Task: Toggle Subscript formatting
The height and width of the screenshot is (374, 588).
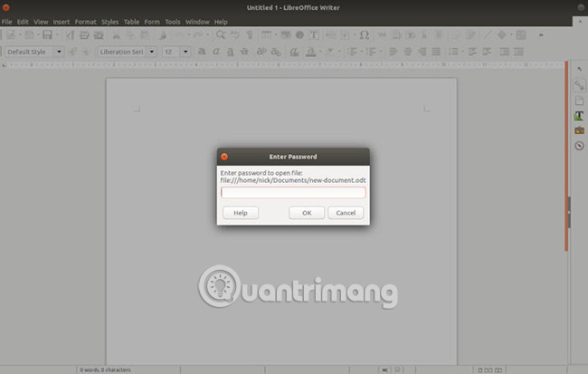Action: tap(276, 52)
